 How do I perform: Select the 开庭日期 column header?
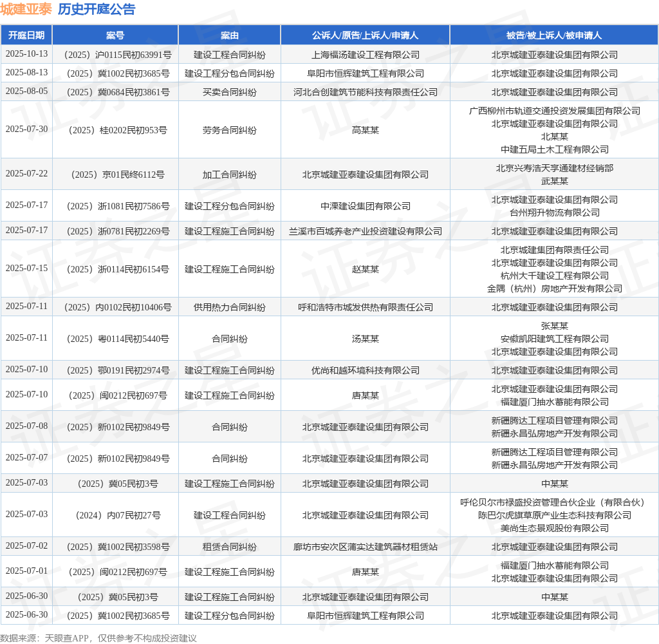[x=26, y=35]
